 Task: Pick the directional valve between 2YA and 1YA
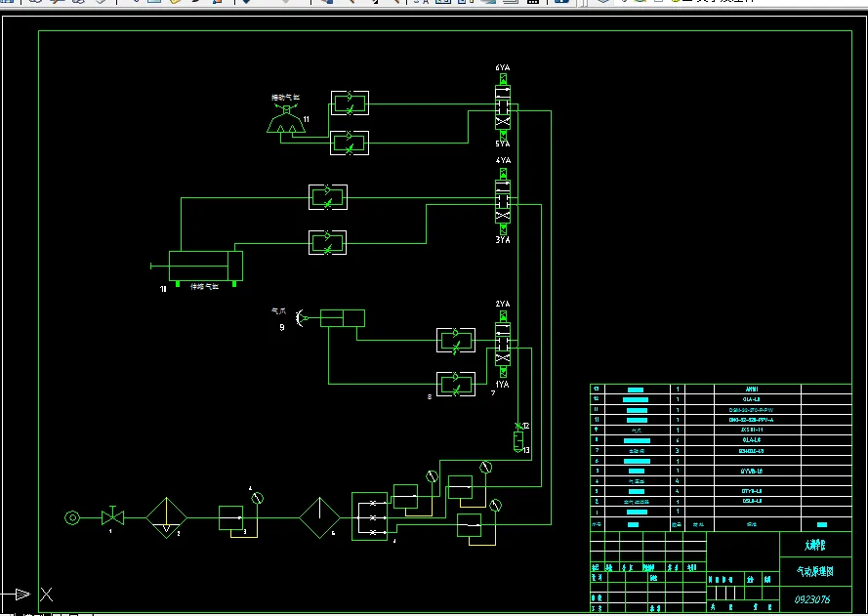[503, 345]
